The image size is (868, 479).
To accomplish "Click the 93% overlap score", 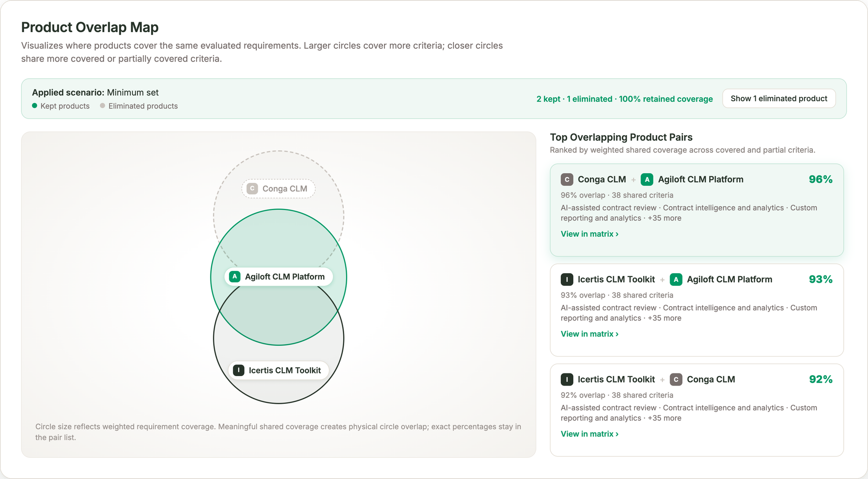I will (821, 279).
